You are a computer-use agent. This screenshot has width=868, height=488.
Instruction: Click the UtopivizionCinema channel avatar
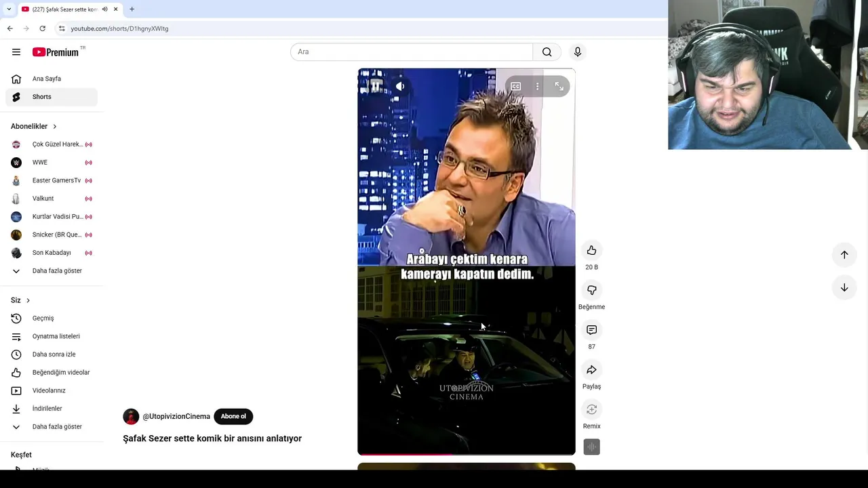[131, 416]
